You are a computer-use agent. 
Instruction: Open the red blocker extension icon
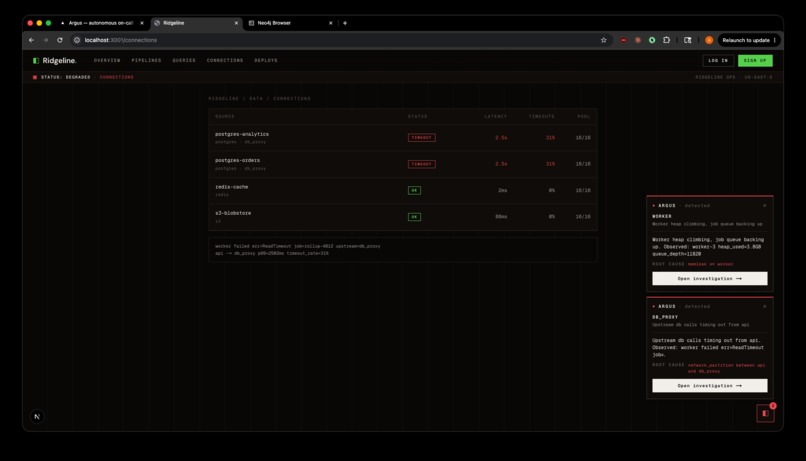tap(623, 40)
